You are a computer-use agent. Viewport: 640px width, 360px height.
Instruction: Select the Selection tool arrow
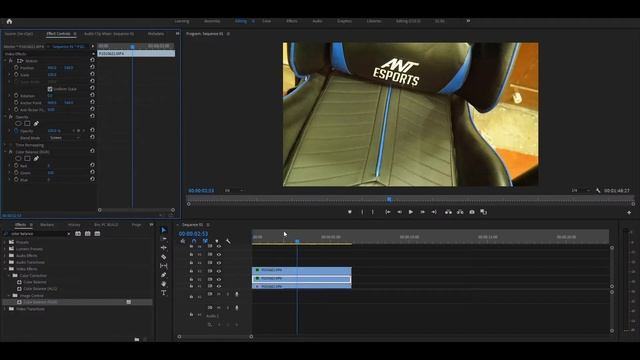[164, 230]
